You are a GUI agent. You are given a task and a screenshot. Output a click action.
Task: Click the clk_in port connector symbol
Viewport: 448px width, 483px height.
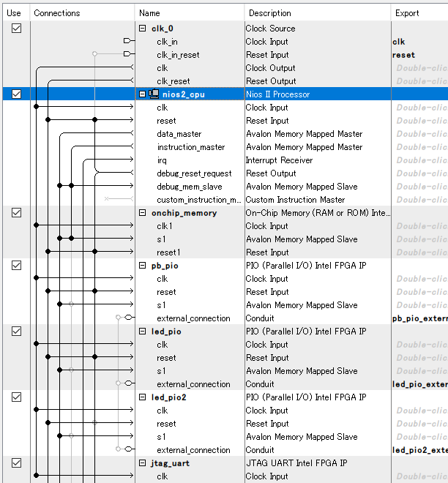[127, 41]
